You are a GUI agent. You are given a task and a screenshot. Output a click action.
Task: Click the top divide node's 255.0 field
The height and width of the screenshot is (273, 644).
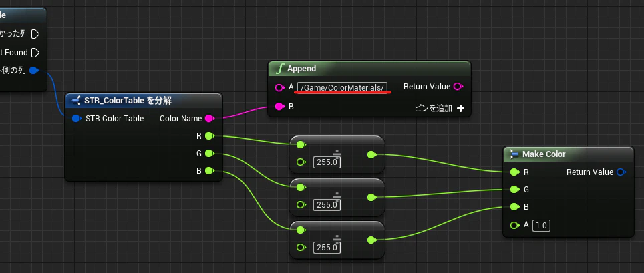(327, 162)
